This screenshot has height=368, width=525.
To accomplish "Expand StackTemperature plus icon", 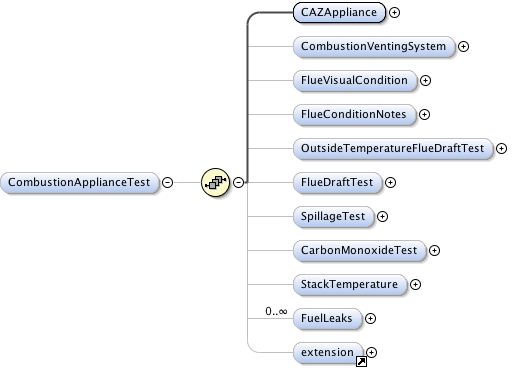I will (x=415, y=285).
